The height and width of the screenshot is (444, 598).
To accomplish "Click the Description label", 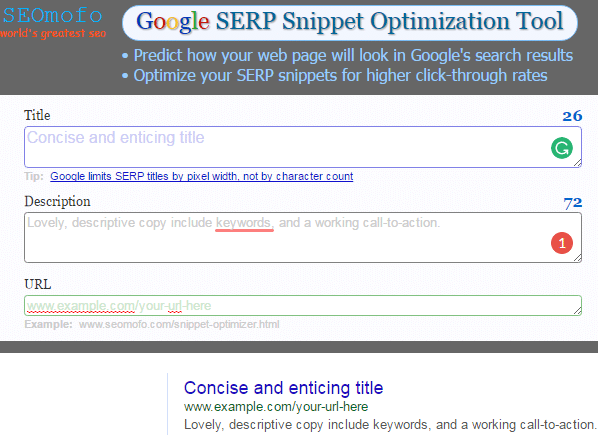I will (x=57, y=201).
